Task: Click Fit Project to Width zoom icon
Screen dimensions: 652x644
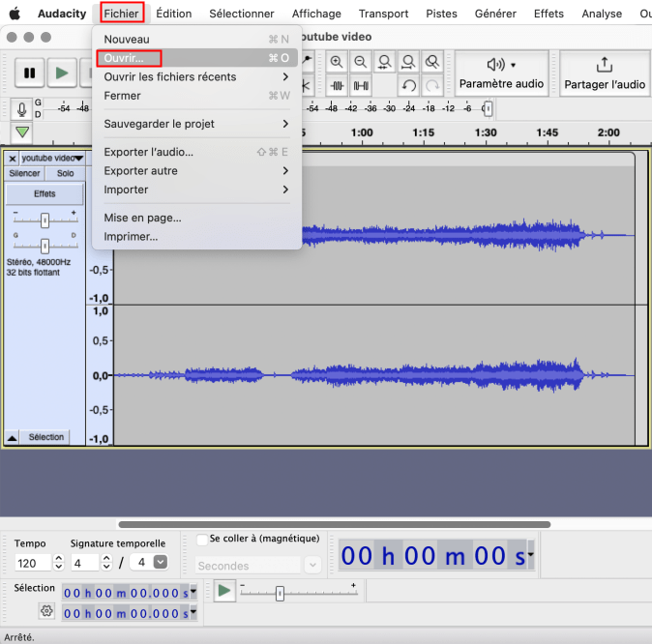Action: 409,62
